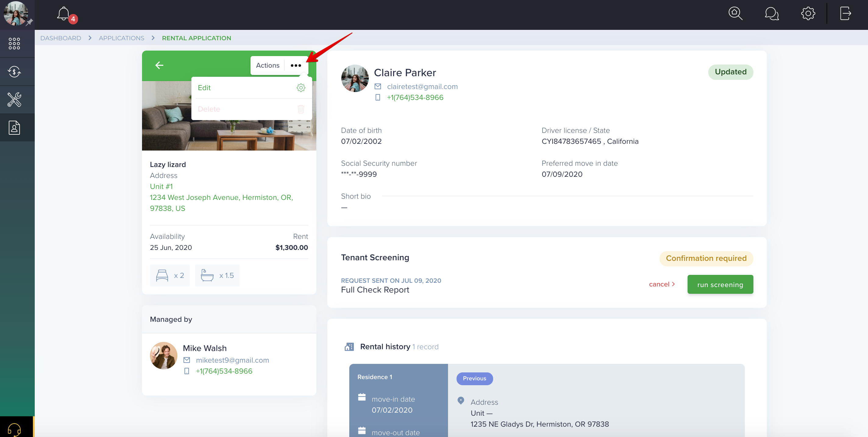Call Mike Walsh's phone number
The height and width of the screenshot is (437, 868).
224,371
